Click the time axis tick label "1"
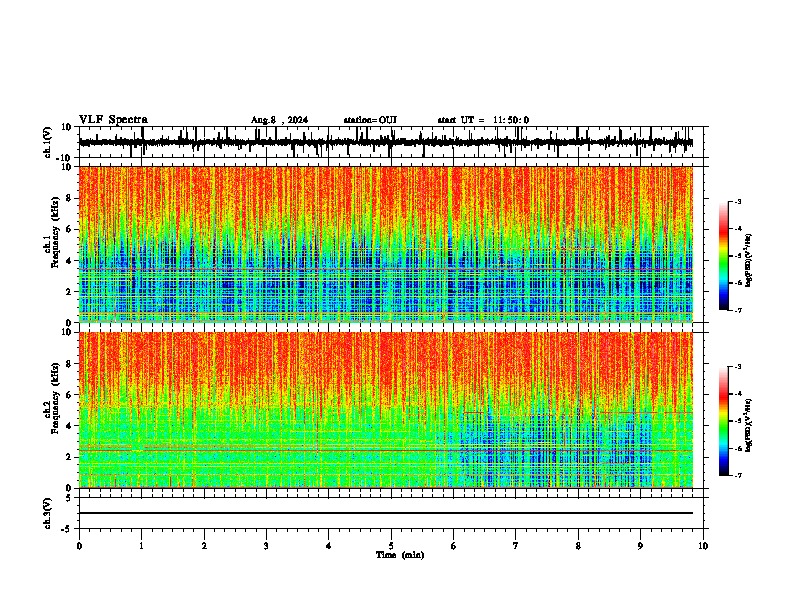 pos(141,546)
